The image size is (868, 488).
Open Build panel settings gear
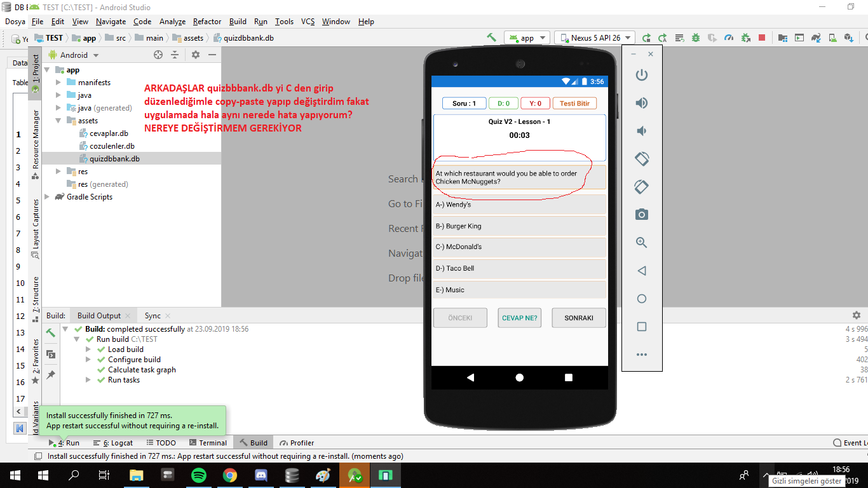coord(857,315)
